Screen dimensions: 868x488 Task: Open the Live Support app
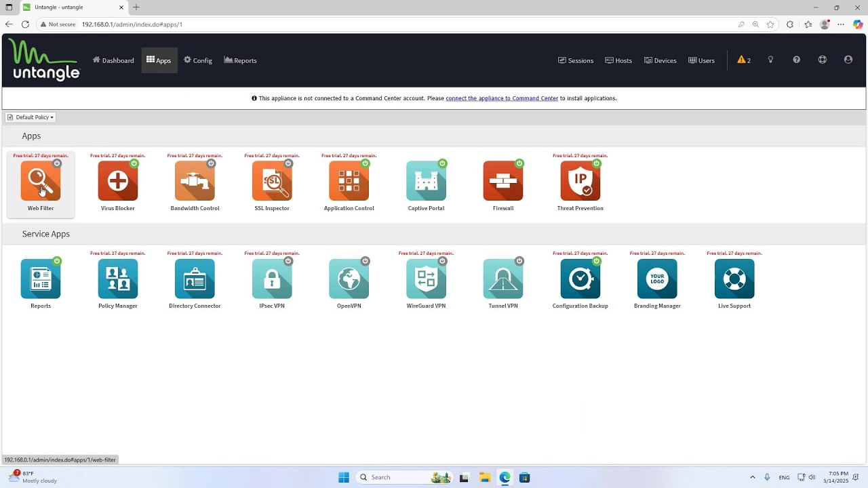click(x=734, y=279)
